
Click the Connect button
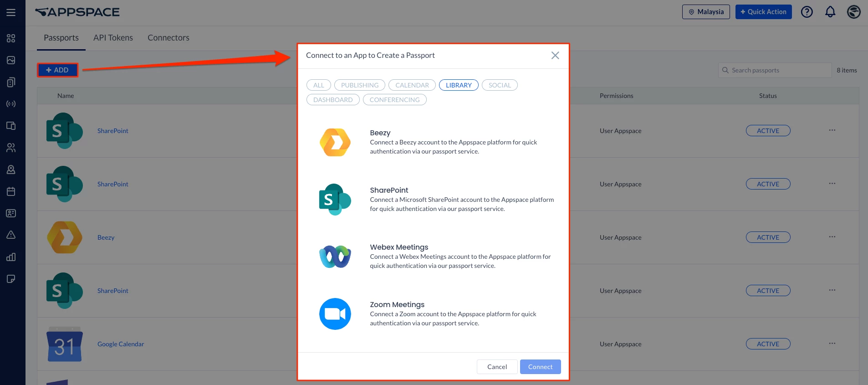click(540, 367)
